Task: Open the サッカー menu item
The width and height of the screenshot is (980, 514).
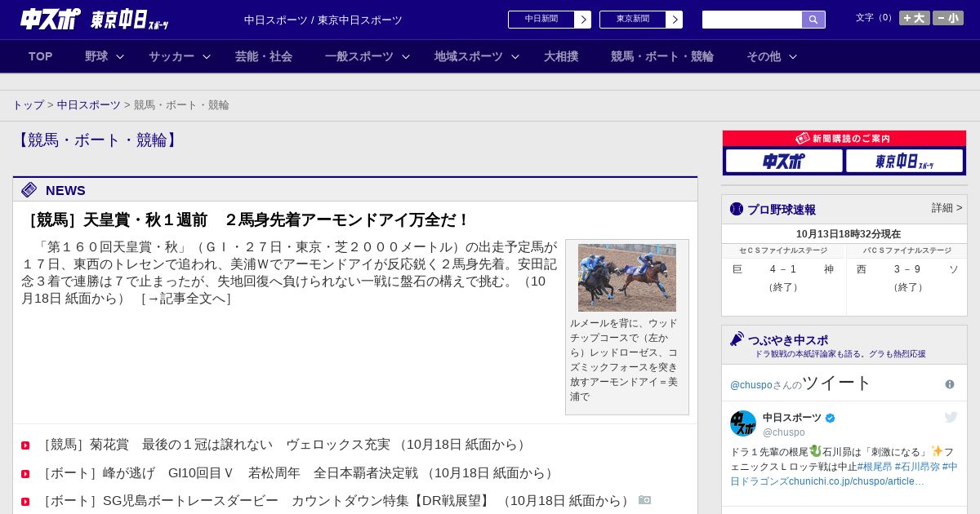Action: [x=171, y=56]
